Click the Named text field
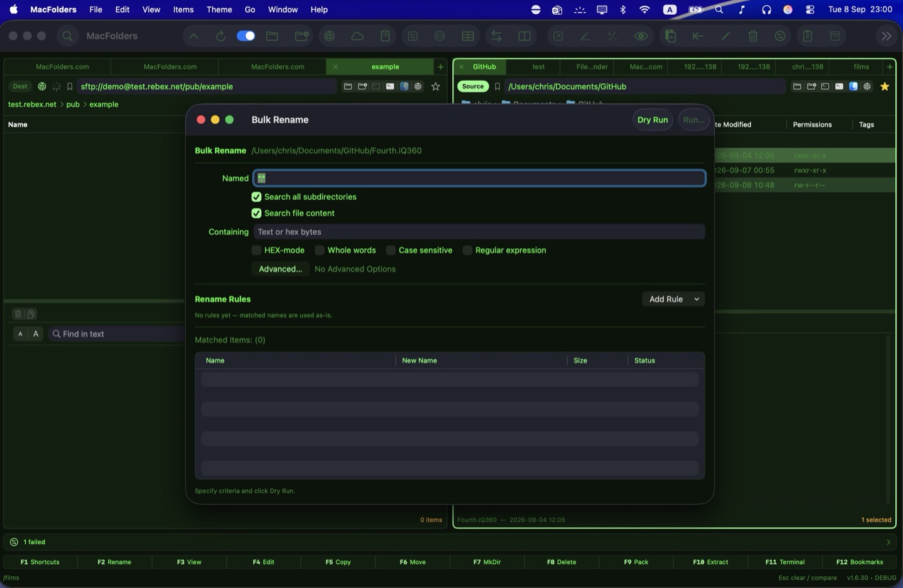Viewport: 903px width, 588px height. pyautogui.click(x=479, y=178)
